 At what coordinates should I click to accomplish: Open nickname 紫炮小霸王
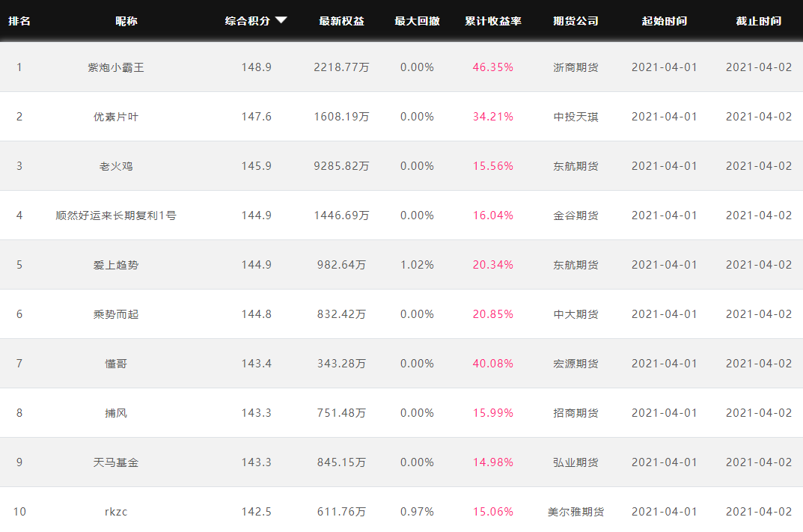tap(116, 67)
